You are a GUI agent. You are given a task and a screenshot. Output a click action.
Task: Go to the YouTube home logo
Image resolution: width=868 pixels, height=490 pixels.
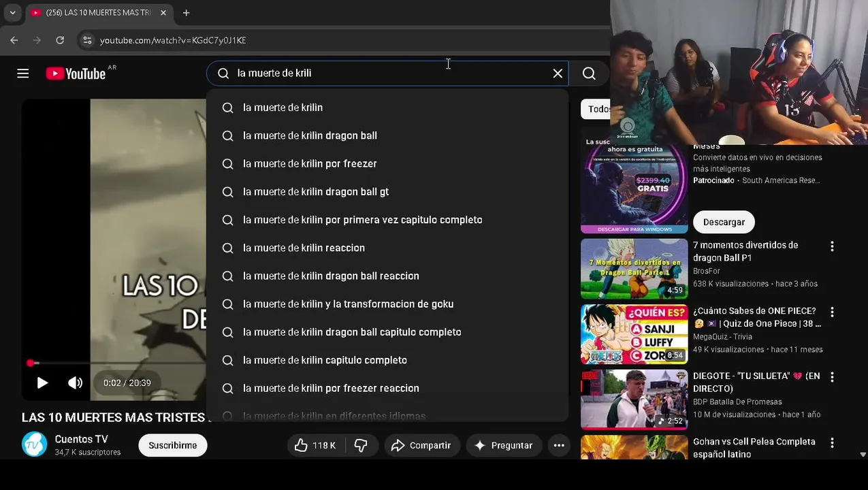(76, 73)
